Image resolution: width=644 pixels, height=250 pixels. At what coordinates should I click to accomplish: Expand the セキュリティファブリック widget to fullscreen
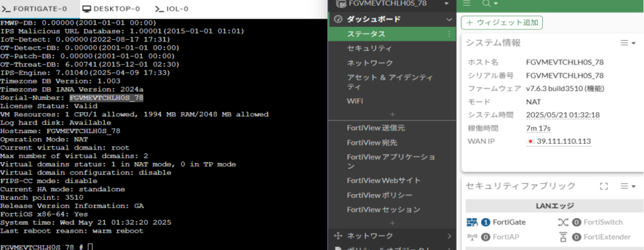pos(603,187)
